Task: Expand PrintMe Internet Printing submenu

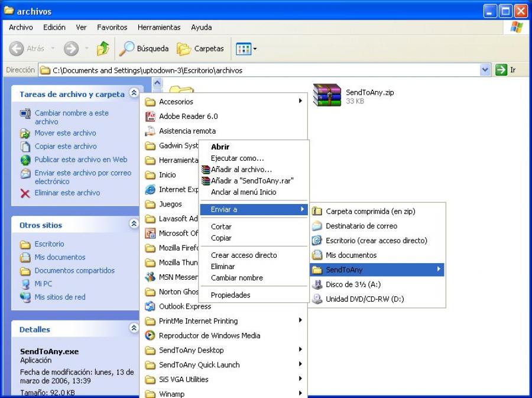Action: (x=223, y=321)
